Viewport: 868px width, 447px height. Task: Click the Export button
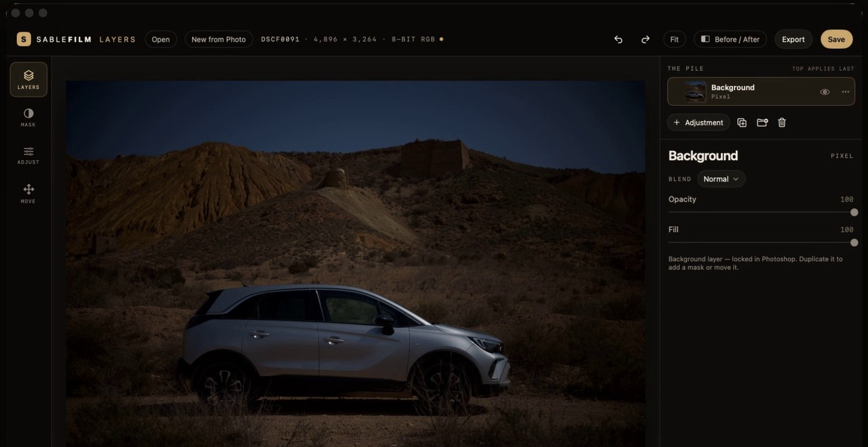point(793,39)
